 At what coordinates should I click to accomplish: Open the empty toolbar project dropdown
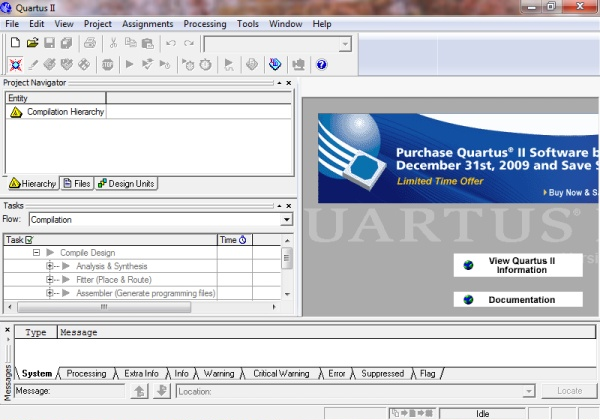pos(345,44)
